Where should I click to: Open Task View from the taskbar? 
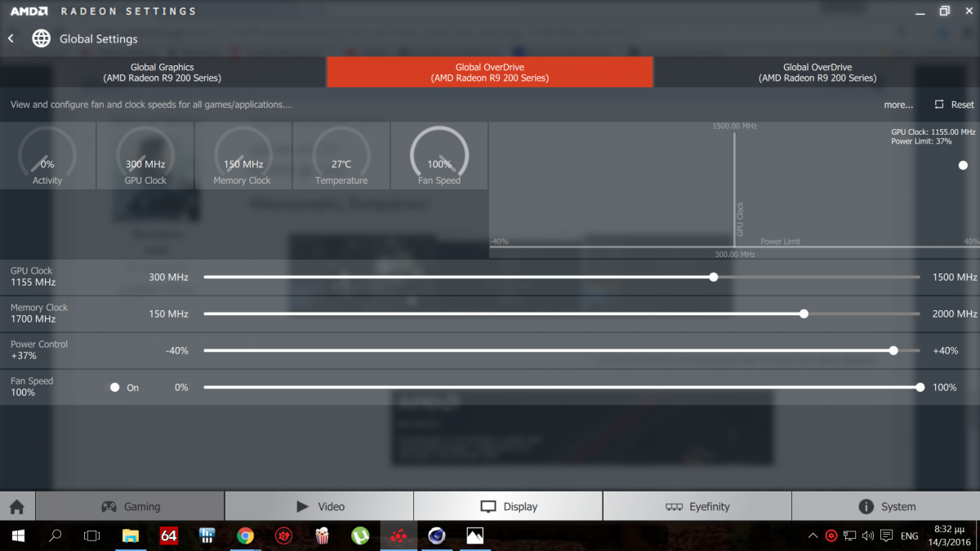pos(91,536)
